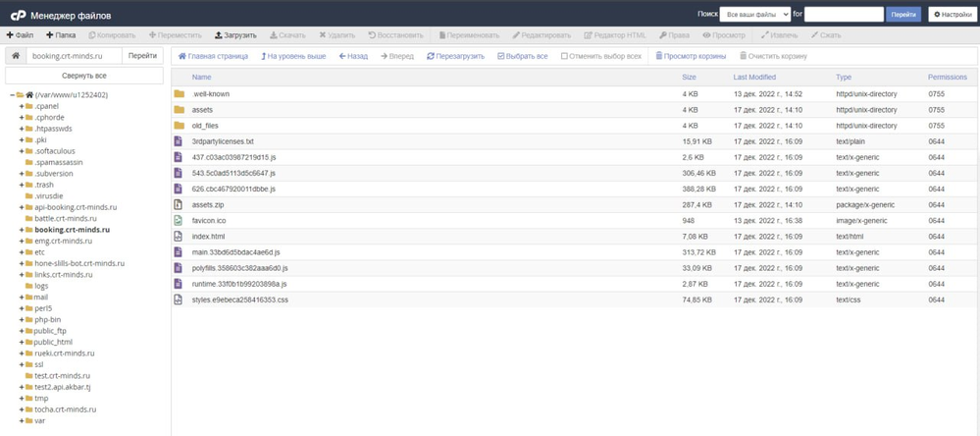Viewport: 980px width, 436px height.
Task: Select test.crt-minds.ru in folder tree
Action: [x=62, y=376]
